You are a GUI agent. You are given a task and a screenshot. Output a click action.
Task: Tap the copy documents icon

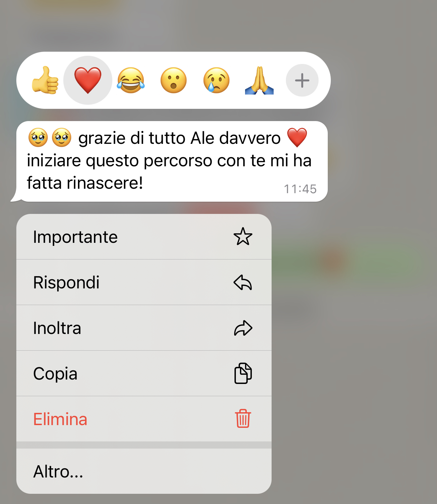click(243, 373)
